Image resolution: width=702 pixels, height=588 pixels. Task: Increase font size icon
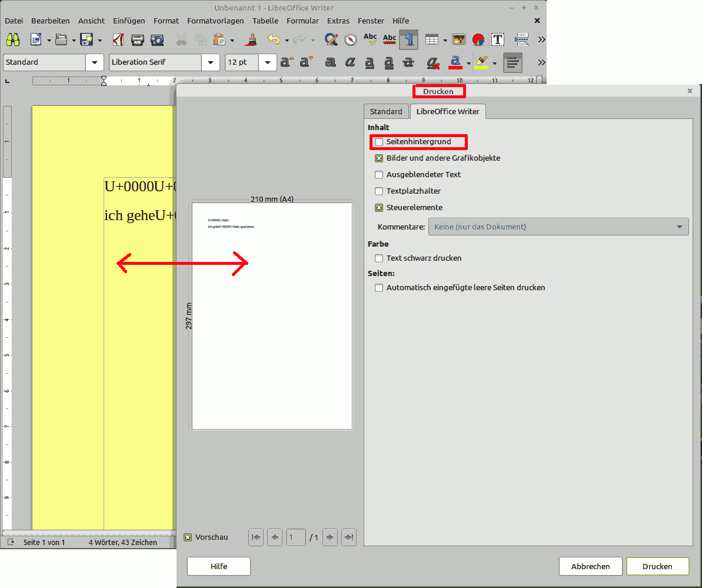pyautogui.click(x=287, y=62)
